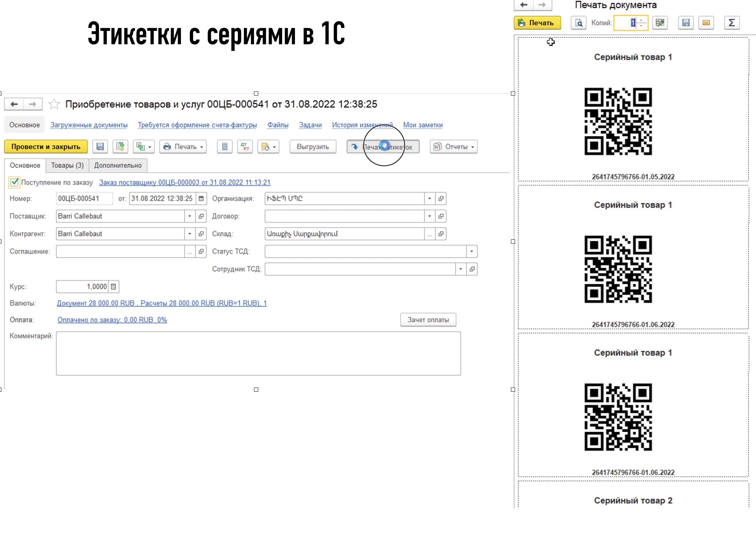Open the Договор record icon
The height and width of the screenshot is (537, 756).
(441, 216)
